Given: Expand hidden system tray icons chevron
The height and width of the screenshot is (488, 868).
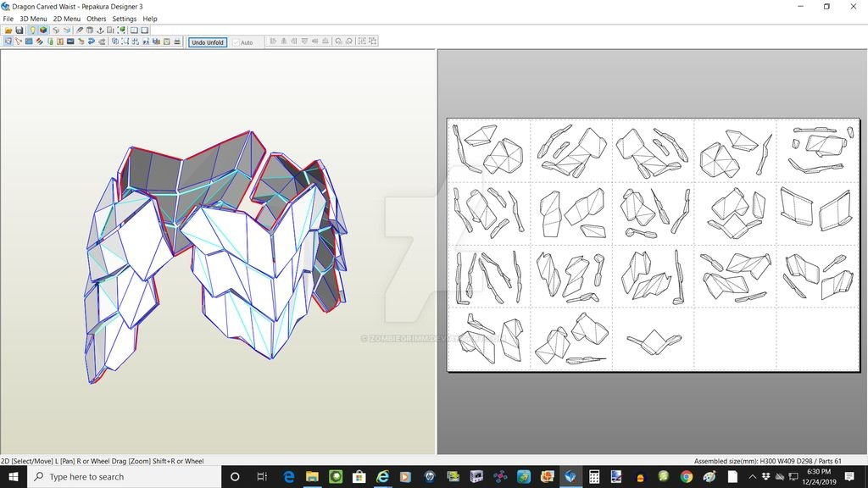Looking at the screenshot, I should (x=753, y=476).
